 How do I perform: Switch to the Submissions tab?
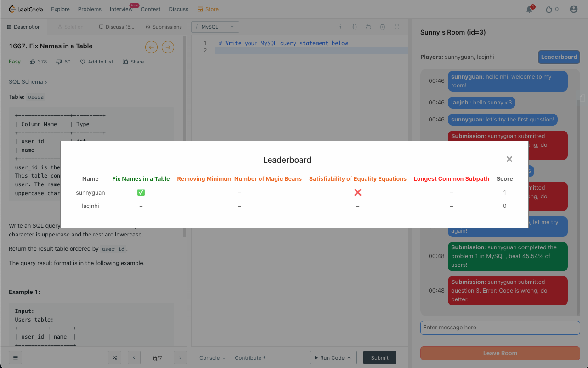point(164,27)
